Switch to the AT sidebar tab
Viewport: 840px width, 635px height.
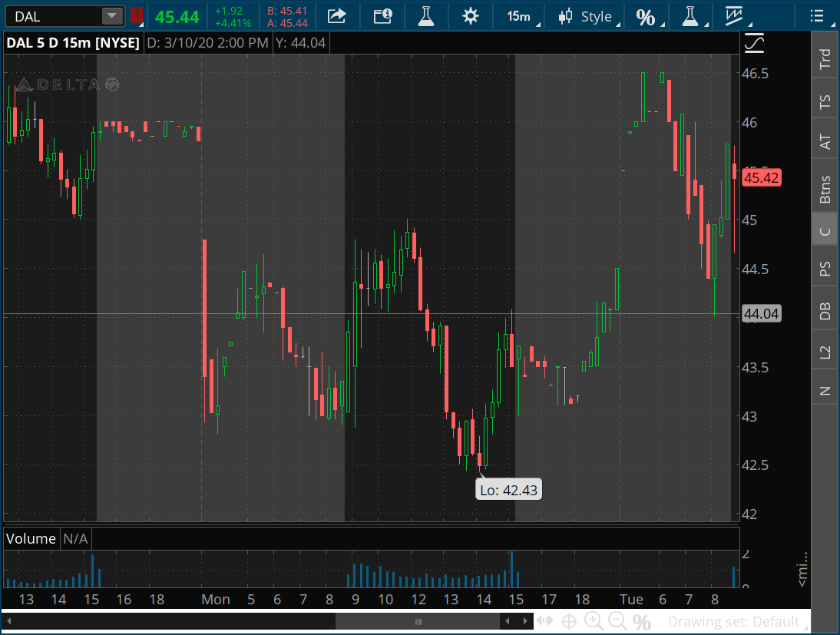tap(825, 141)
